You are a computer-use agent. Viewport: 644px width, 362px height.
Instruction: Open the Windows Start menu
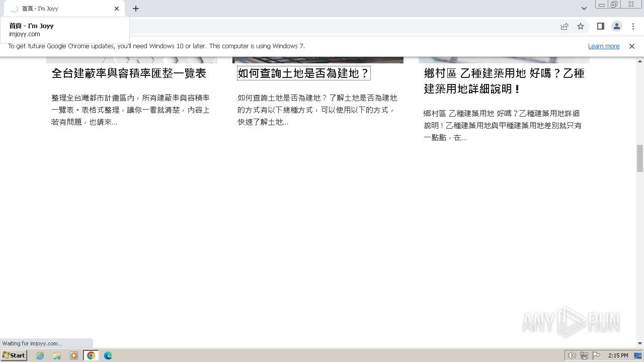point(14,355)
